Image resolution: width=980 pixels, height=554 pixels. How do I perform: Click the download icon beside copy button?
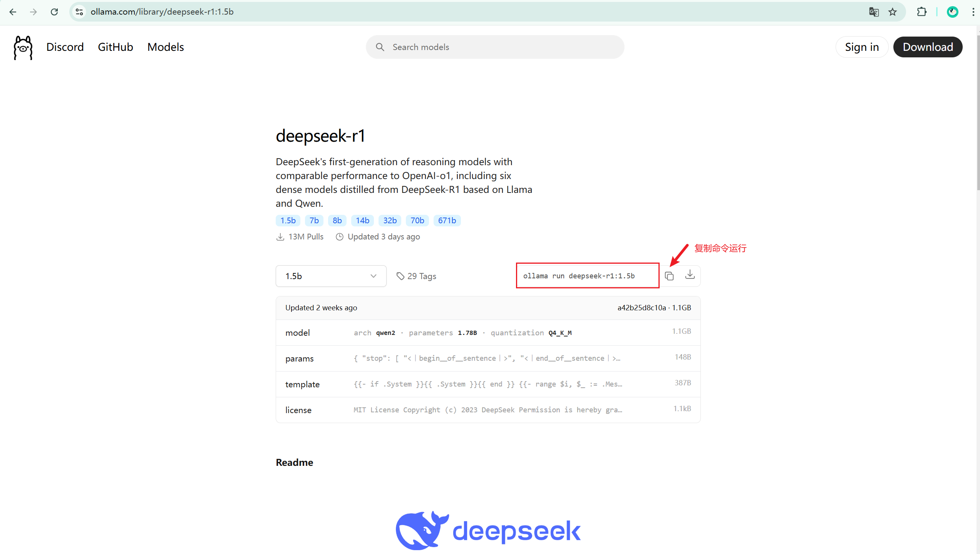tap(690, 275)
